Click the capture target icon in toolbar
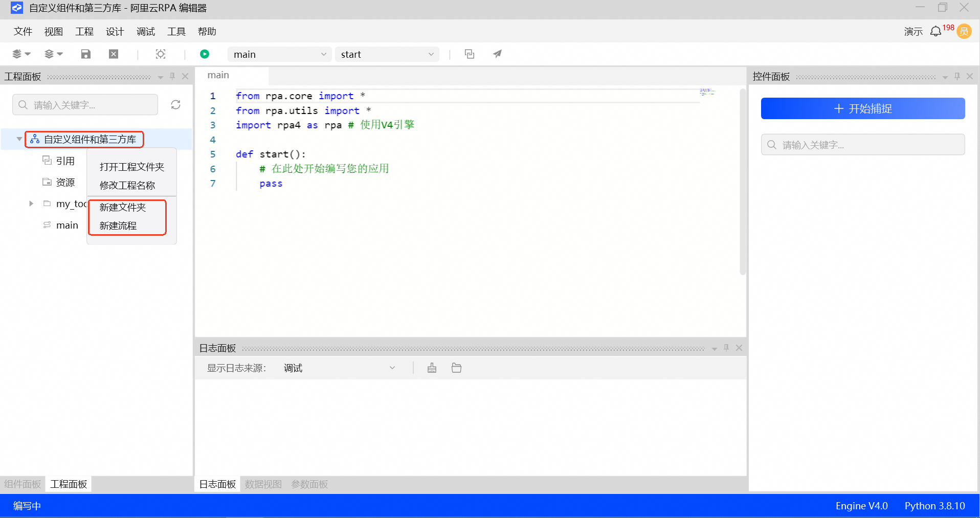The width and height of the screenshot is (980, 518). pyautogui.click(x=161, y=54)
